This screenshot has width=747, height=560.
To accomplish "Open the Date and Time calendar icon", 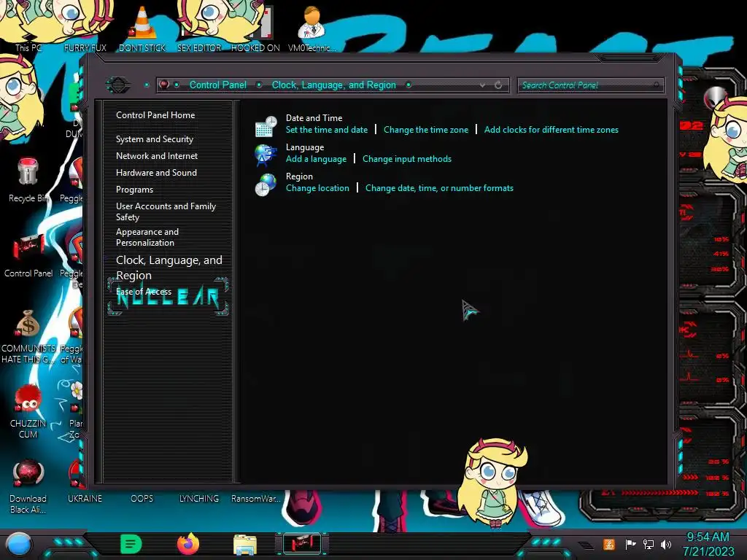I will coord(266,125).
